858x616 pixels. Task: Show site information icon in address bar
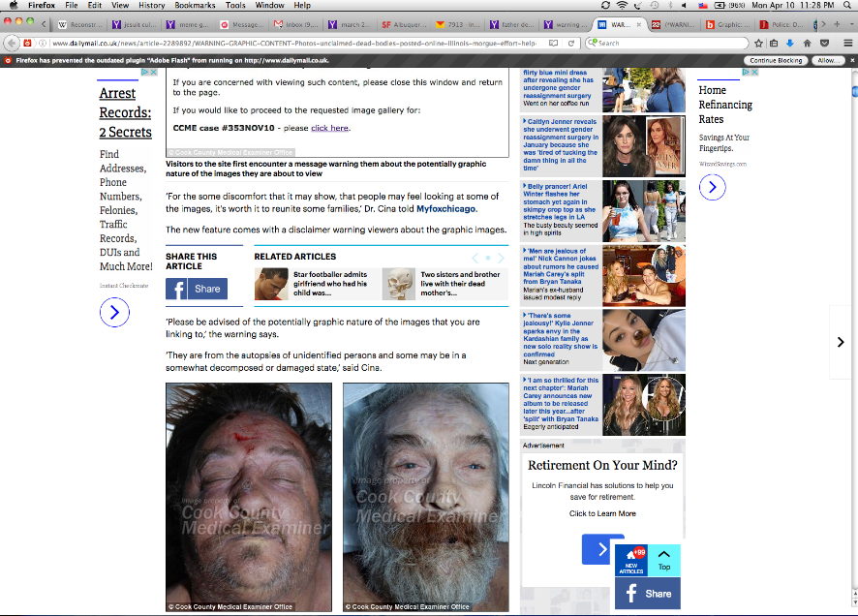point(43,44)
